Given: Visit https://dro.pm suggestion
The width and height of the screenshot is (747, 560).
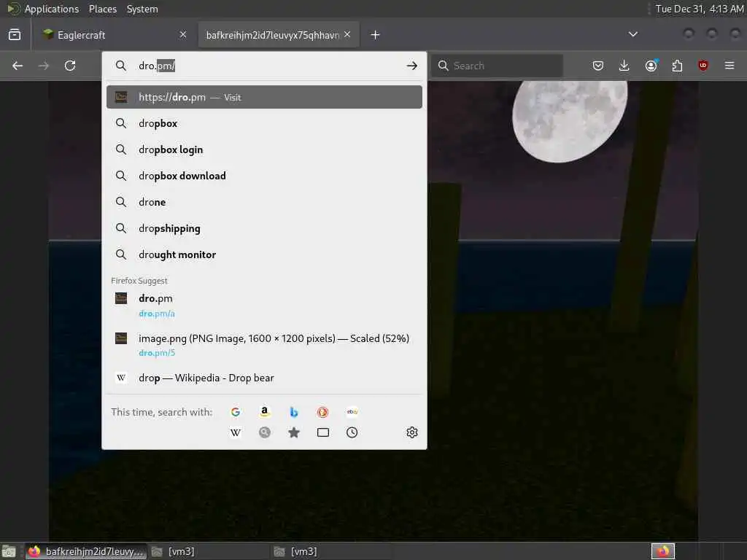Looking at the screenshot, I should (x=264, y=97).
